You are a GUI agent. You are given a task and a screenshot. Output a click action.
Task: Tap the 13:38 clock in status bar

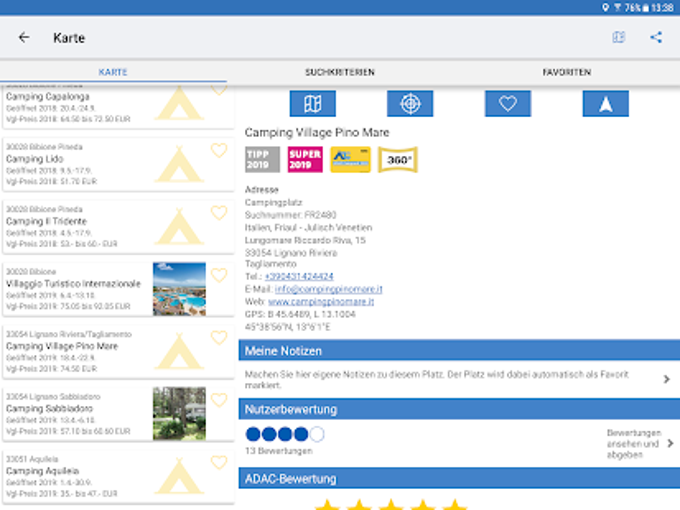[662, 7]
